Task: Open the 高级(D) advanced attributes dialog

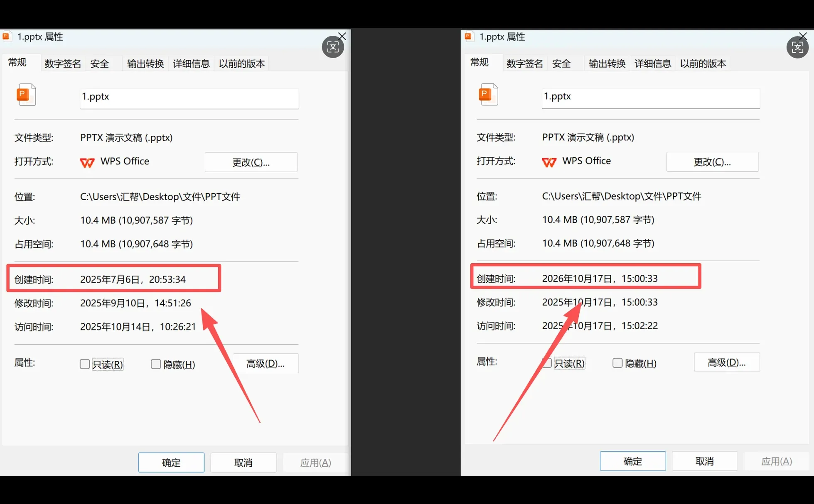Action: tap(266, 363)
